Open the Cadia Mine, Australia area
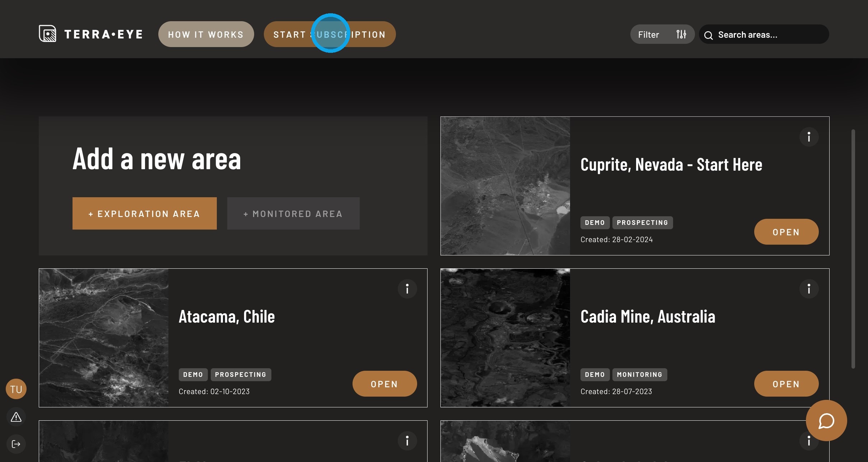The width and height of the screenshot is (868, 462). point(786,384)
